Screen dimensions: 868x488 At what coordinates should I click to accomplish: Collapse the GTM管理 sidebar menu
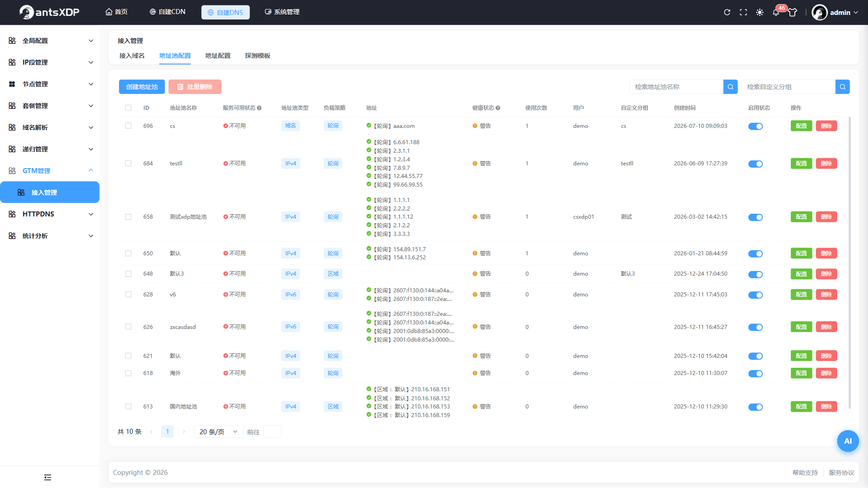(50, 171)
